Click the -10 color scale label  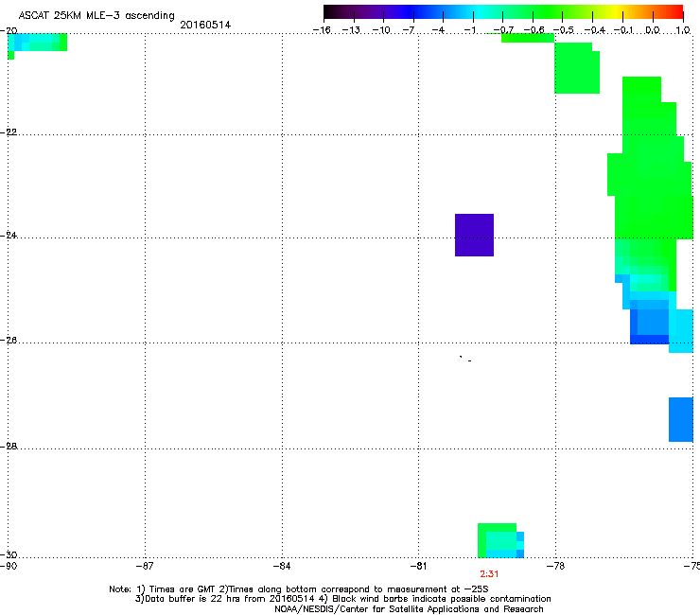[x=381, y=30]
